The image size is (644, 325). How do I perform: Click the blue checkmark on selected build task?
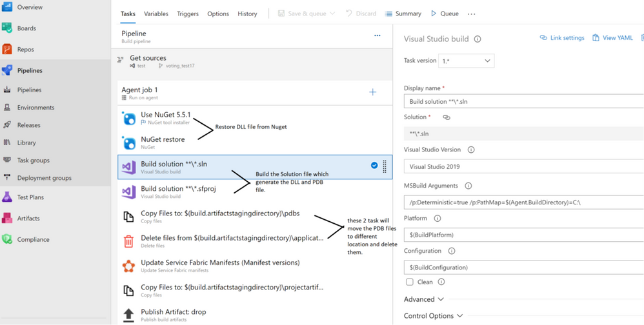(374, 165)
